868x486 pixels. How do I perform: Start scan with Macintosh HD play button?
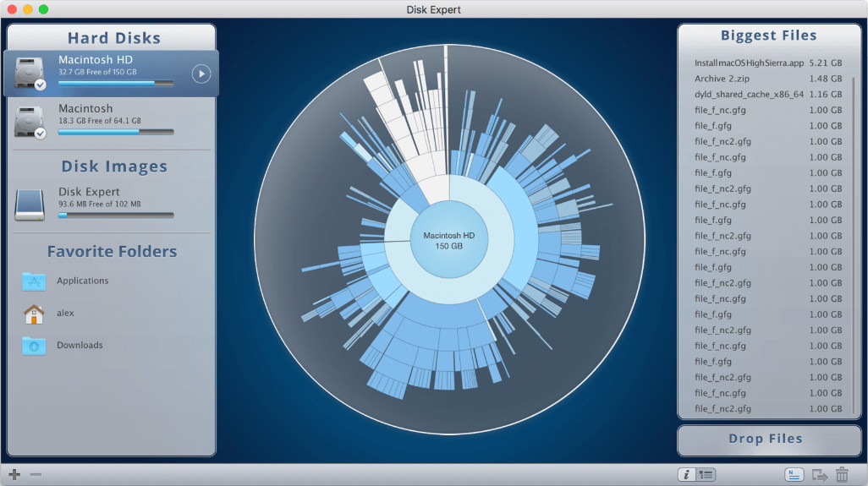201,74
